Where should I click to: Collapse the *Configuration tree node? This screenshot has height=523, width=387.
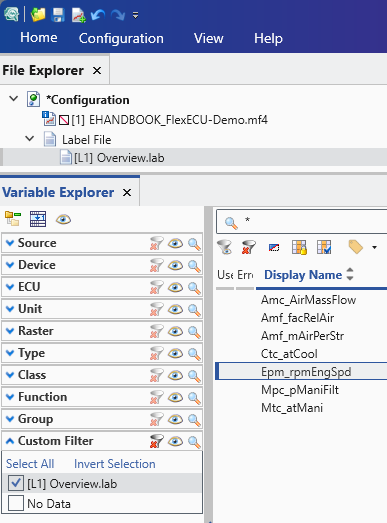14,99
